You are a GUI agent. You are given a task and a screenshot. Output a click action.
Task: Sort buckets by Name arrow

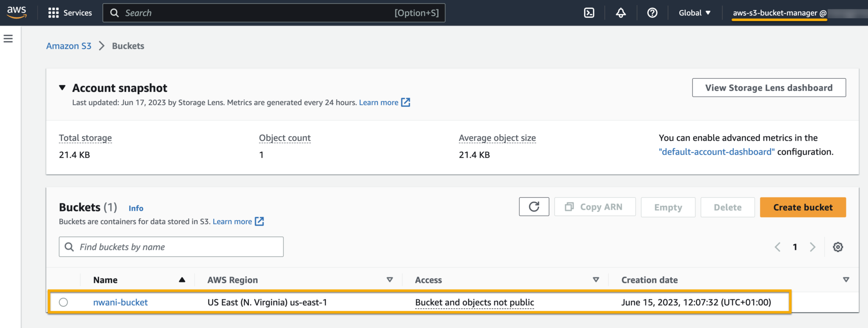click(x=182, y=280)
